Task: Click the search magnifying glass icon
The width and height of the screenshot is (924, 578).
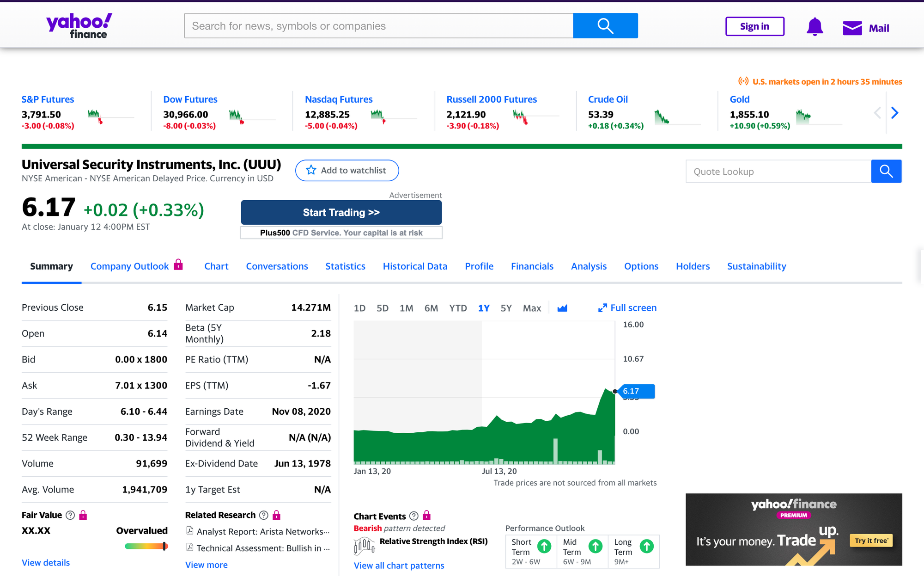Action: [605, 25]
